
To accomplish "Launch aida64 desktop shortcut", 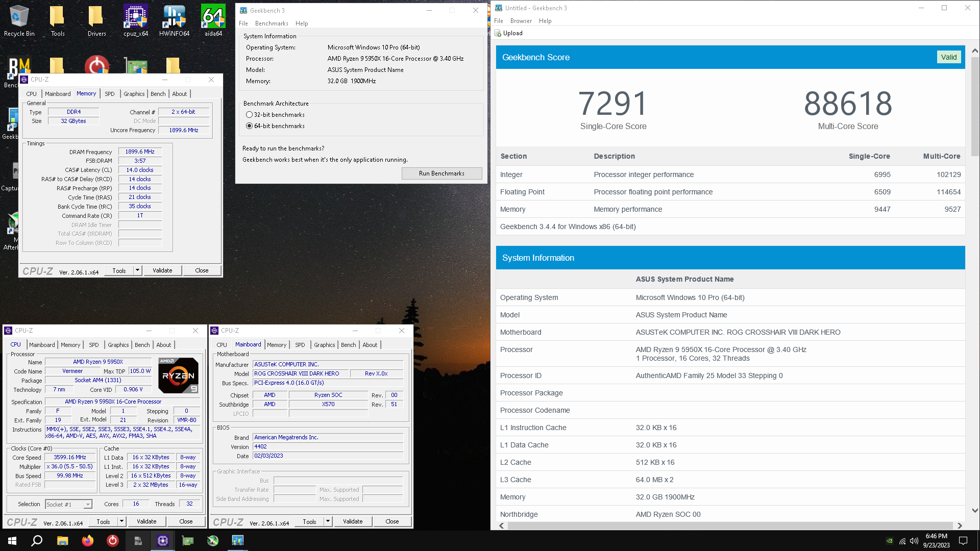I will click(x=213, y=21).
